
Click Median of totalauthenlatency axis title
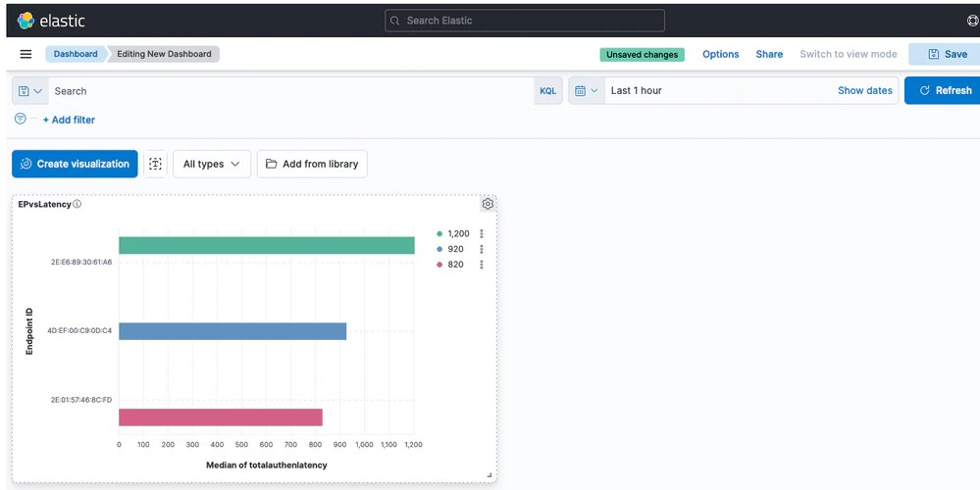[267, 465]
